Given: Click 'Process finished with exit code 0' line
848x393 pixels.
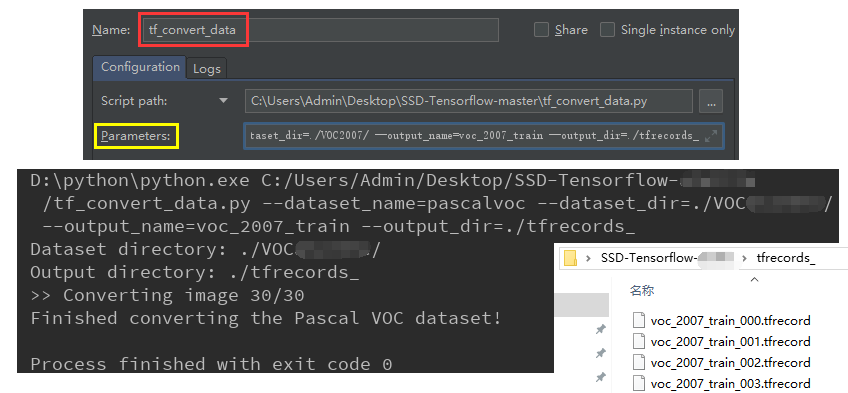Looking at the screenshot, I should pos(211,364).
